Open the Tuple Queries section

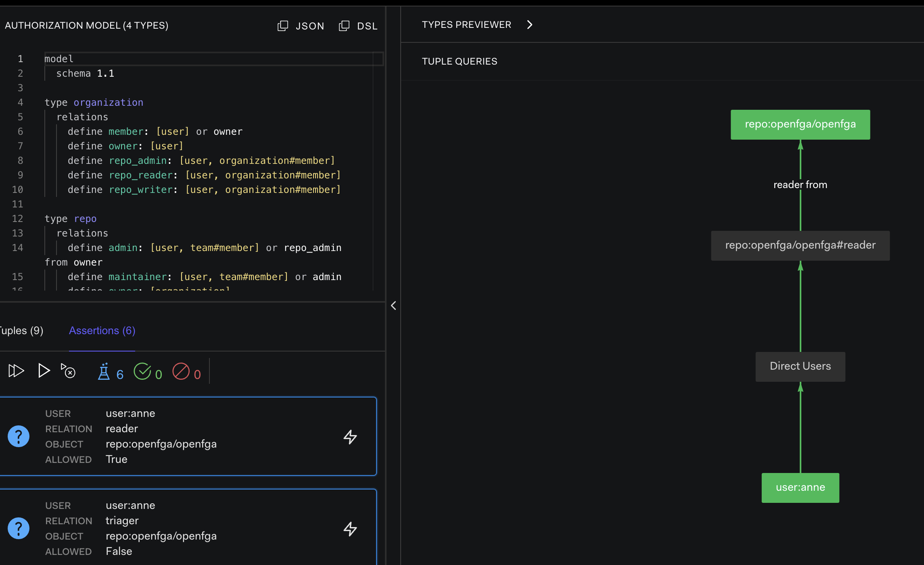pyautogui.click(x=460, y=61)
